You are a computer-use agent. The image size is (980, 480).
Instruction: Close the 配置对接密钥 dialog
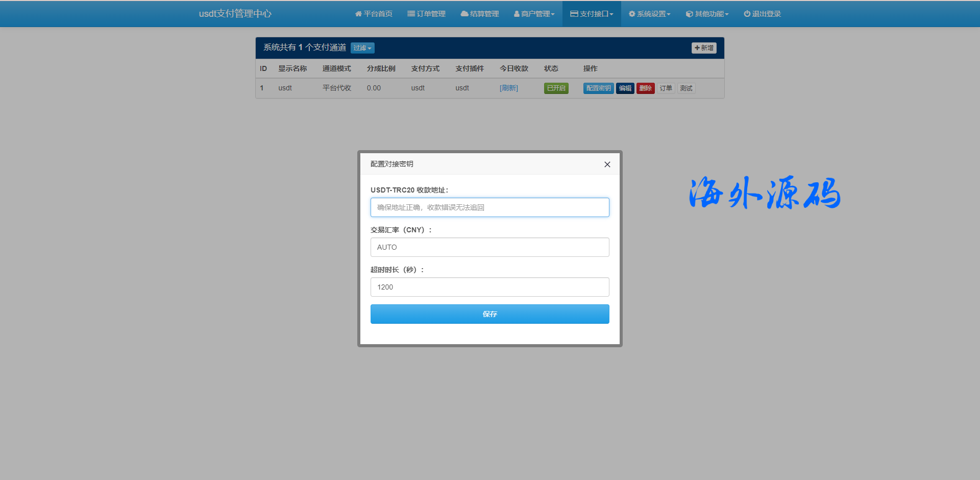pyautogui.click(x=607, y=164)
